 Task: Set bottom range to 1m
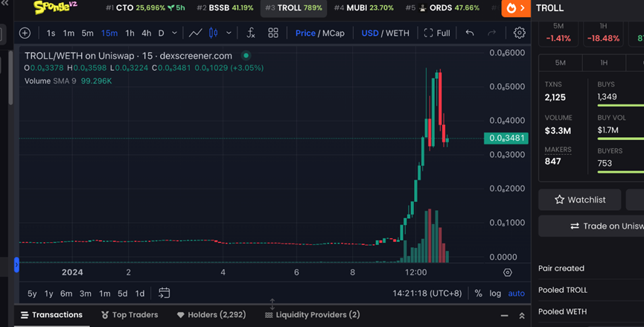pos(105,293)
